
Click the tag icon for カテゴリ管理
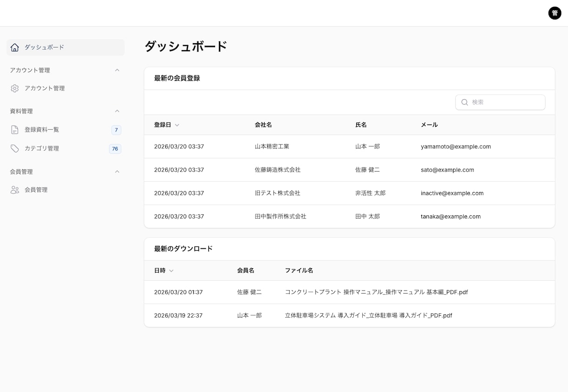15,148
